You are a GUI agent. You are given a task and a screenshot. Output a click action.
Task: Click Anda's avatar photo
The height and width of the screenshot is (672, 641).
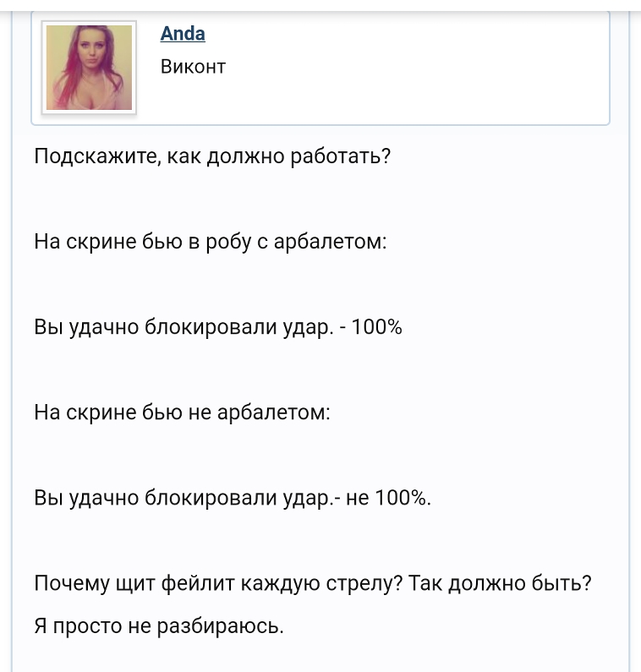(89, 68)
